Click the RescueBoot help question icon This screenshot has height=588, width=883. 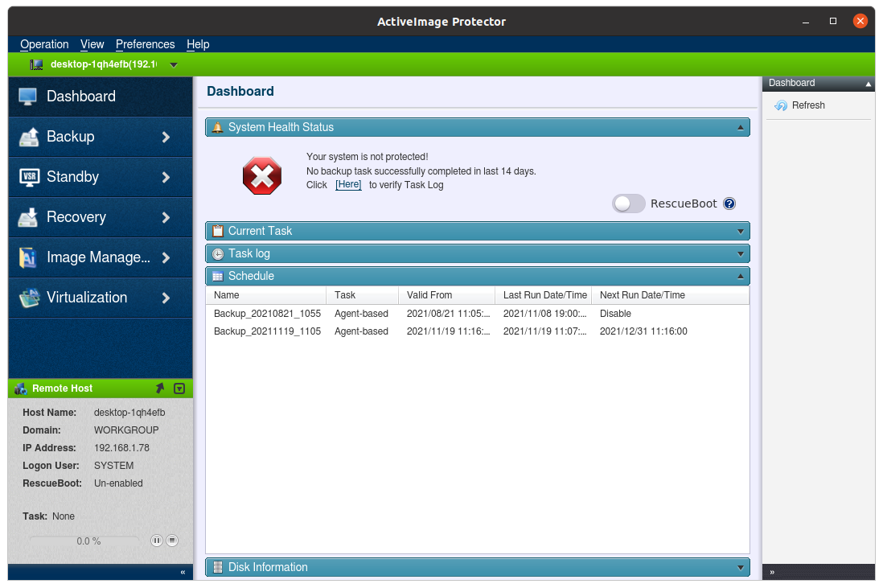click(x=729, y=204)
